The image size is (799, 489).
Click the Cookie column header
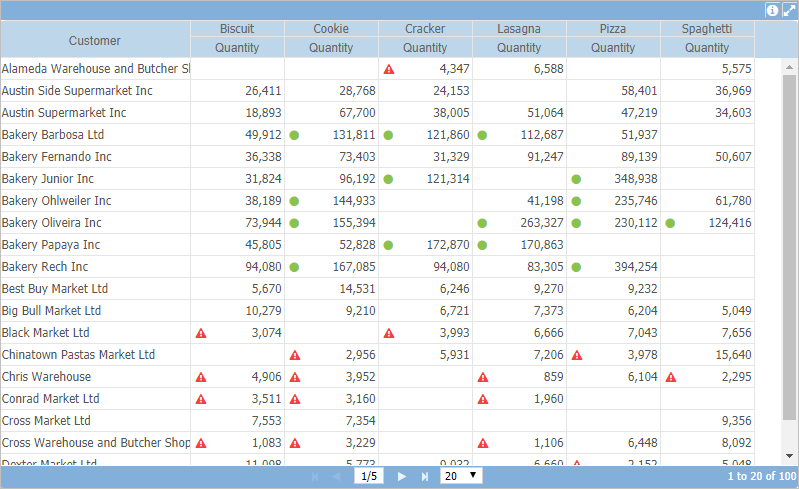click(x=331, y=29)
